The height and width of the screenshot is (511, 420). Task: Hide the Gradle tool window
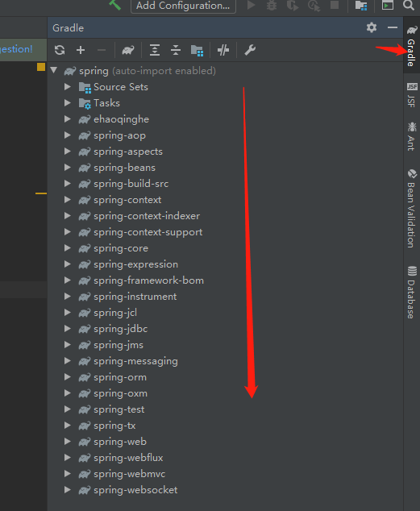[393, 27]
